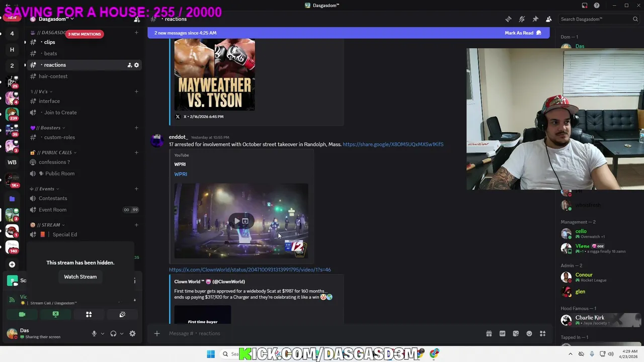Open the soundboard button in voice panel
Viewport: 644px width, 362px height.
click(122, 314)
